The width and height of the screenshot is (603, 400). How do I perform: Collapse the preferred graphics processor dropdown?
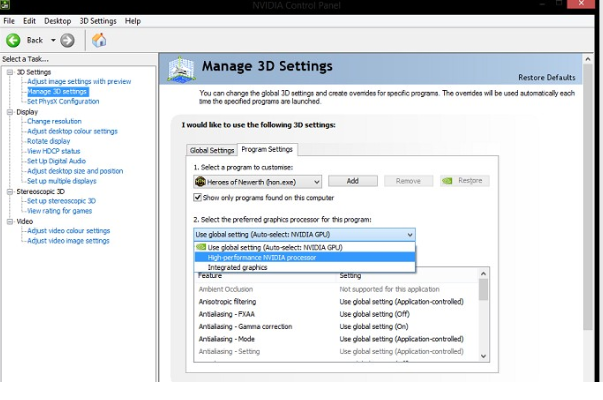click(x=410, y=235)
